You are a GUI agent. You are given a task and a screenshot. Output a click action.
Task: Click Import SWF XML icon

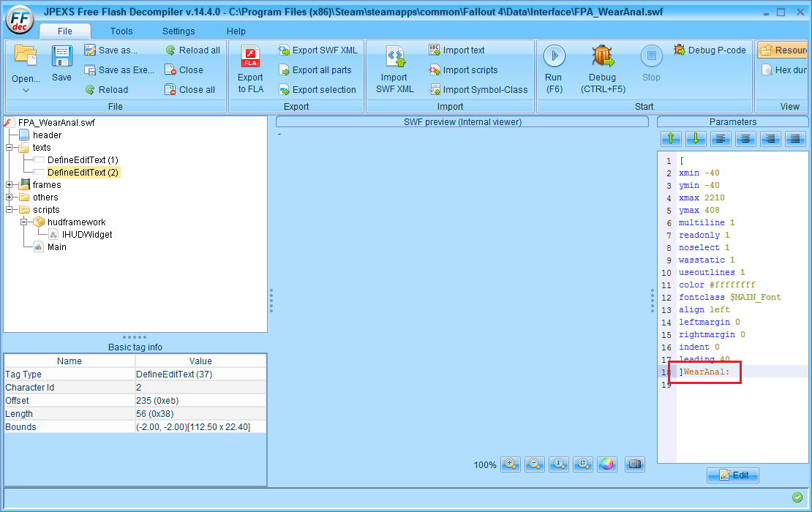(x=395, y=56)
